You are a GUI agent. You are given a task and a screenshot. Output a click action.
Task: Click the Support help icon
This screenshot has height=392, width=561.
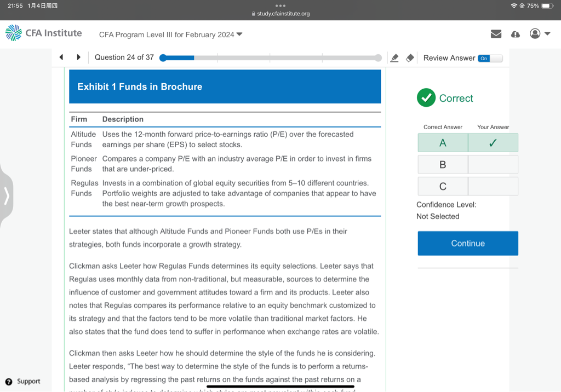(9, 382)
